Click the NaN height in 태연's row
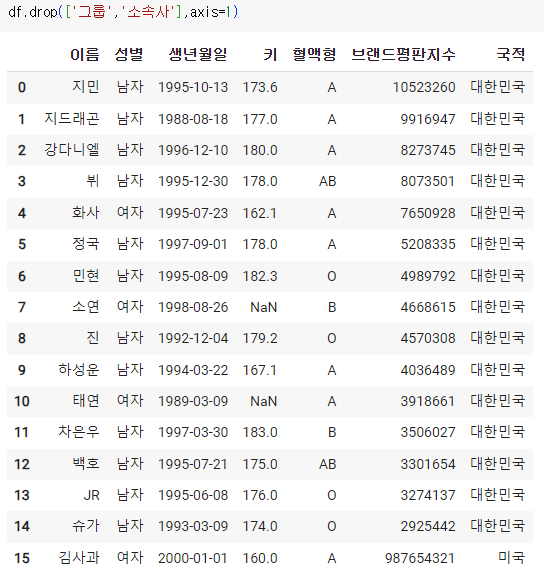This screenshot has height=580, width=544. pyautogui.click(x=264, y=401)
